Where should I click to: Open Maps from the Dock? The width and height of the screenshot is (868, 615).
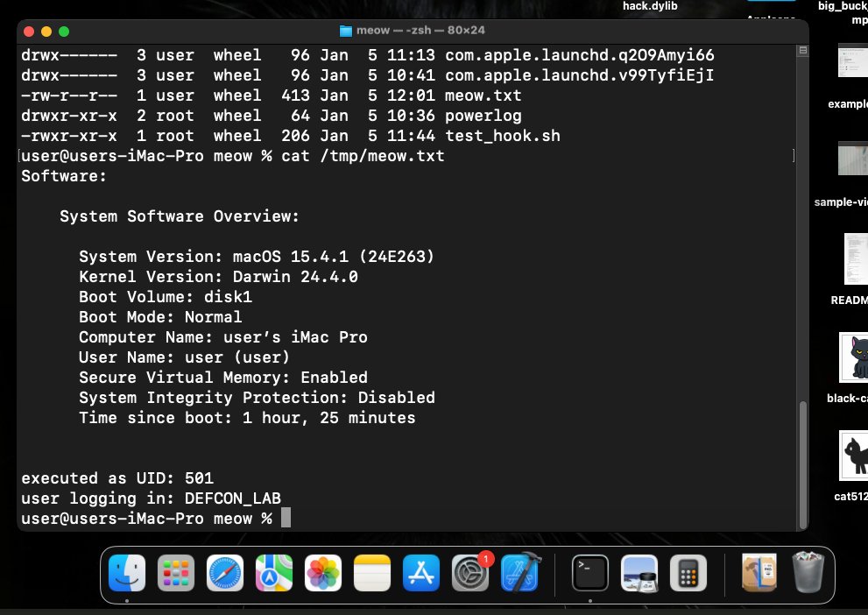tap(273, 574)
